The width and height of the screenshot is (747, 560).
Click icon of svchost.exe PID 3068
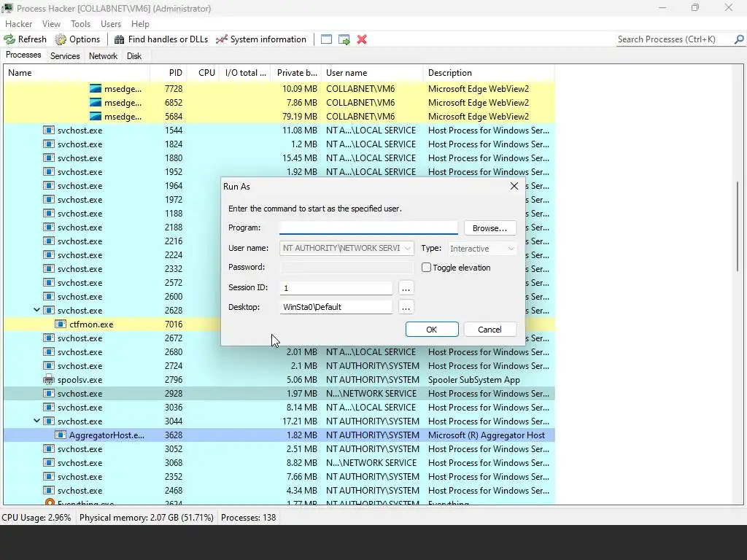tap(49, 462)
